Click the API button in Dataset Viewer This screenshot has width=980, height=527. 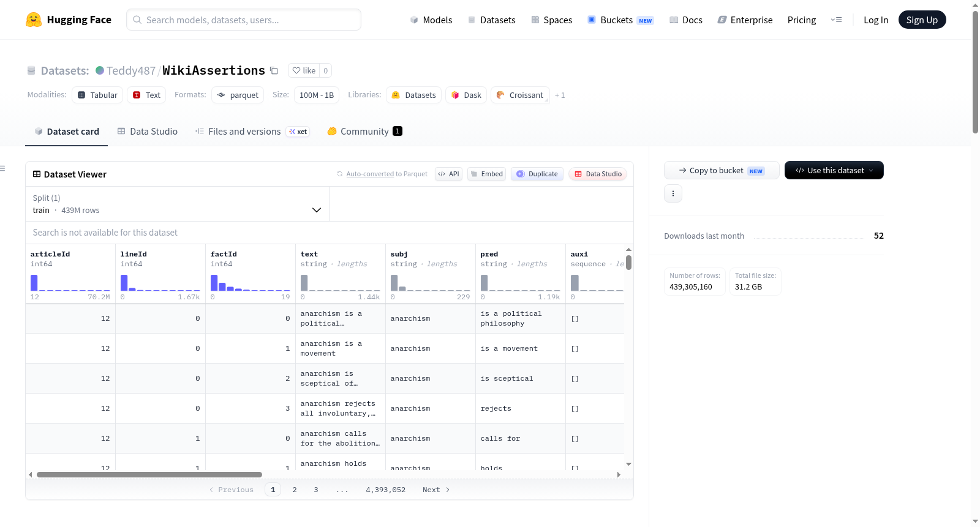tap(448, 174)
